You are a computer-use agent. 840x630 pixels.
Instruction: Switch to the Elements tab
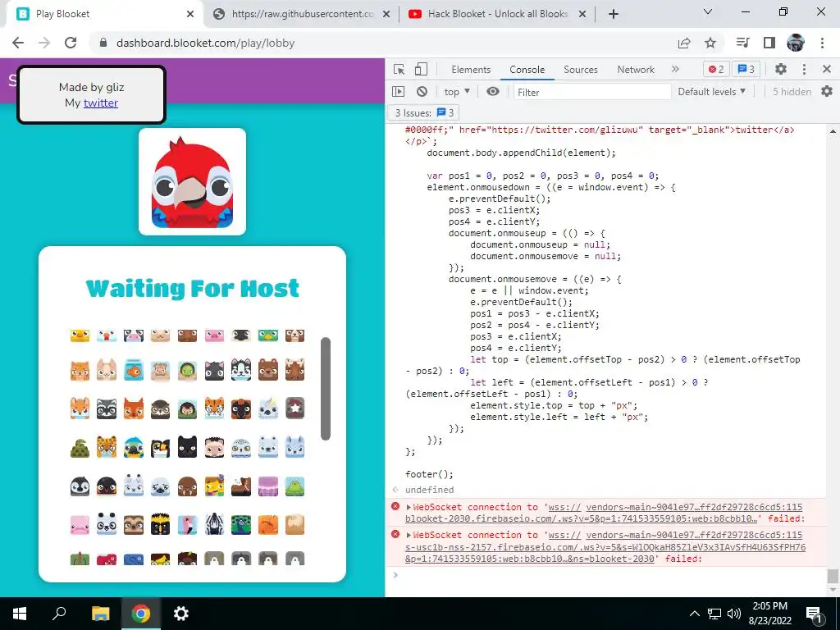(x=471, y=69)
